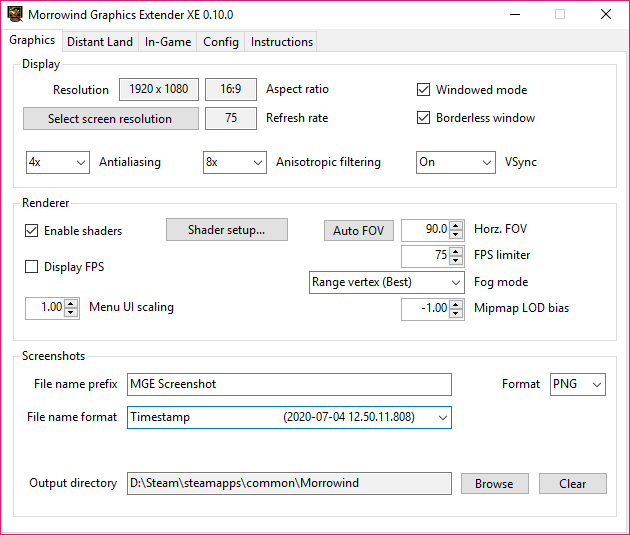
Task: Switch to the Graphics tab
Action: 32,40
